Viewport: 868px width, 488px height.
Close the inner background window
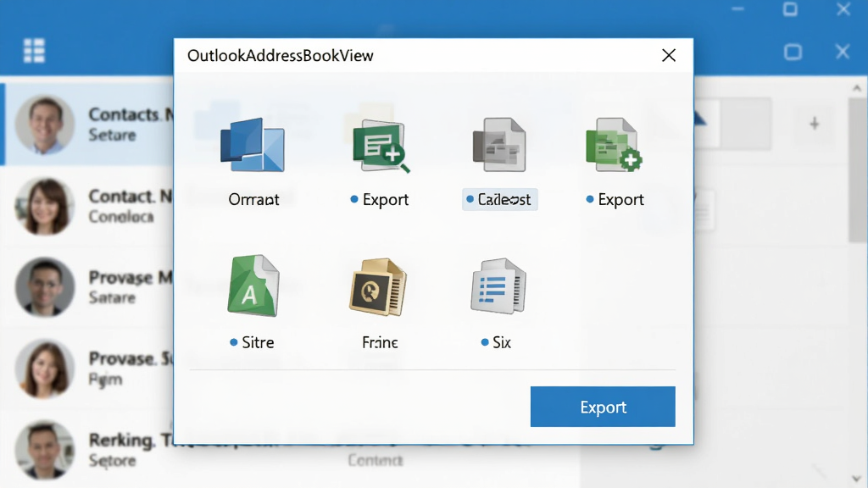tap(842, 52)
